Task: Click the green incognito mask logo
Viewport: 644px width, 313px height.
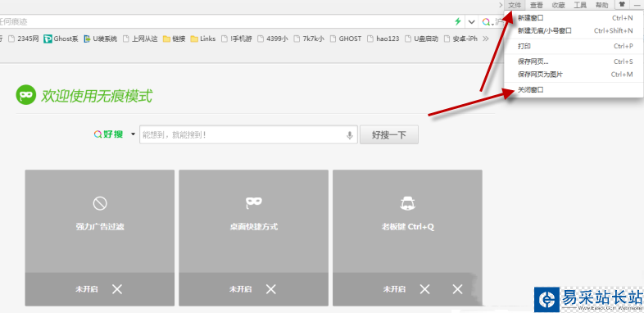Action: [x=26, y=95]
